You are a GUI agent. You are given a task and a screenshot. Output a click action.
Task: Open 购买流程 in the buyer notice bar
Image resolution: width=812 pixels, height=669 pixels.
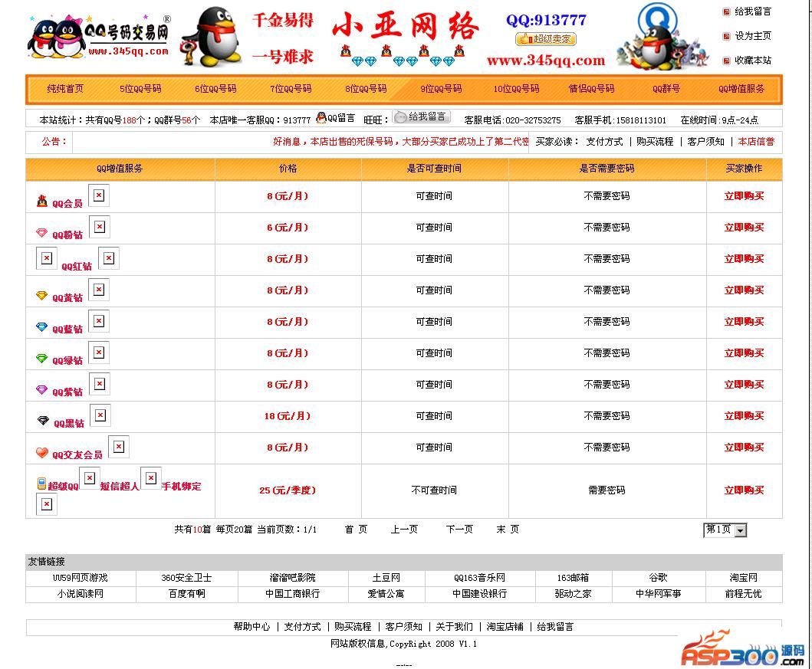click(655, 142)
